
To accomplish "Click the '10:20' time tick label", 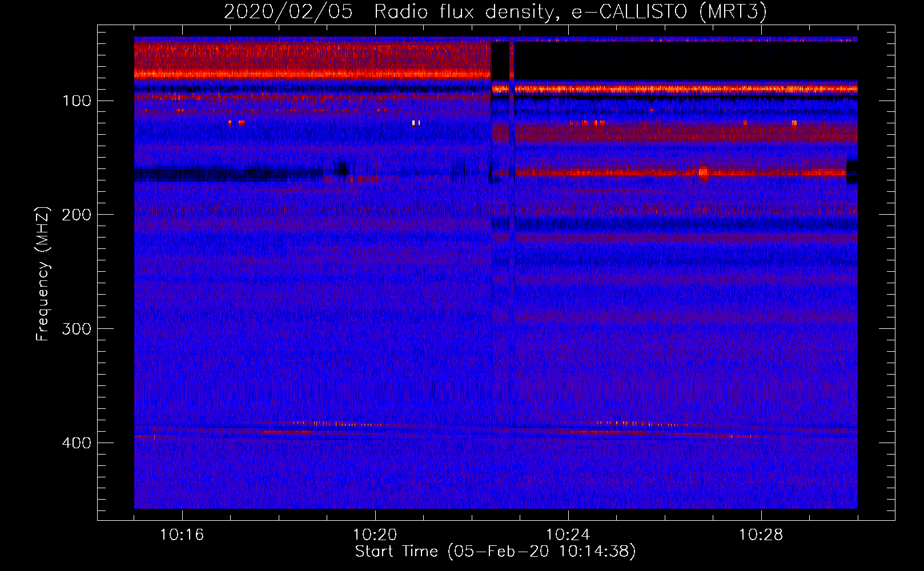I will [x=375, y=535].
